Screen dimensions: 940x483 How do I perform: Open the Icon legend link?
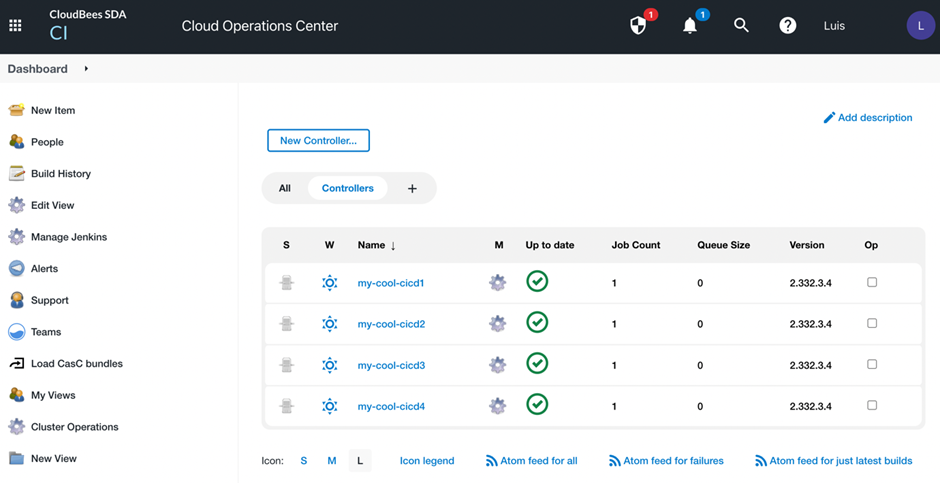[x=427, y=461]
